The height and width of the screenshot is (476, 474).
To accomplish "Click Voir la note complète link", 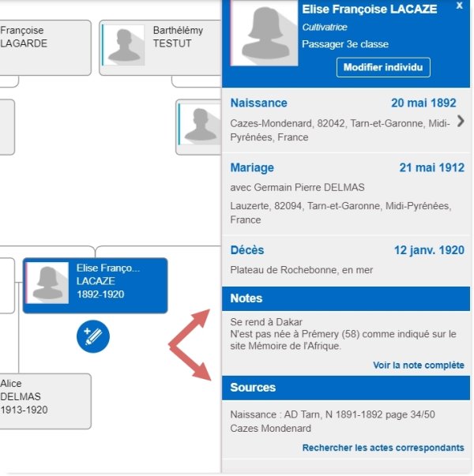I will click(x=419, y=365).
